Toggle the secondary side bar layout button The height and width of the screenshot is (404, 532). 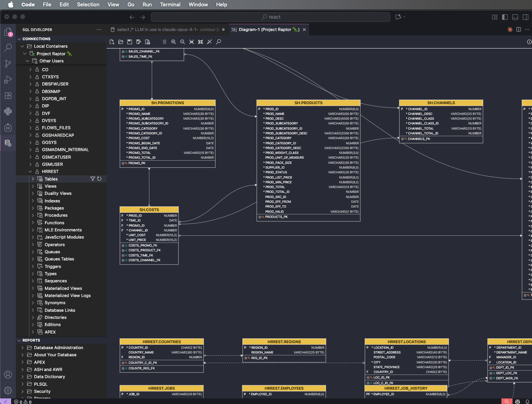(x=525, y=17)
